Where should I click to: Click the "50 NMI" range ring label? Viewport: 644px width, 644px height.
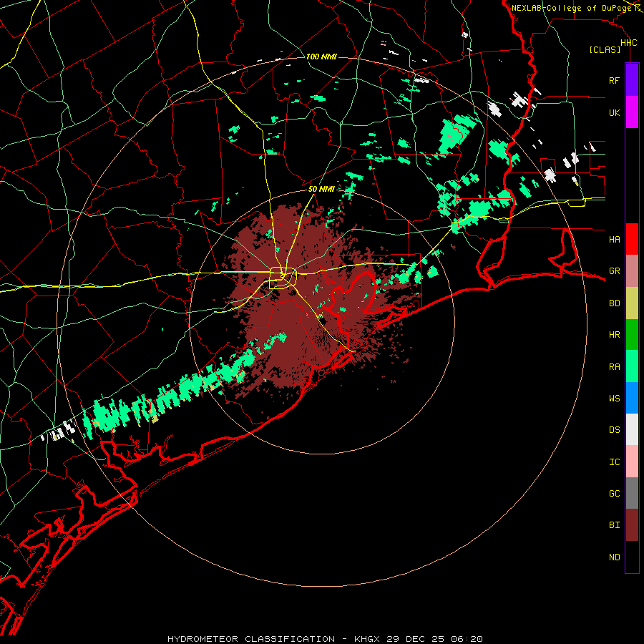(x=321, y=189)
